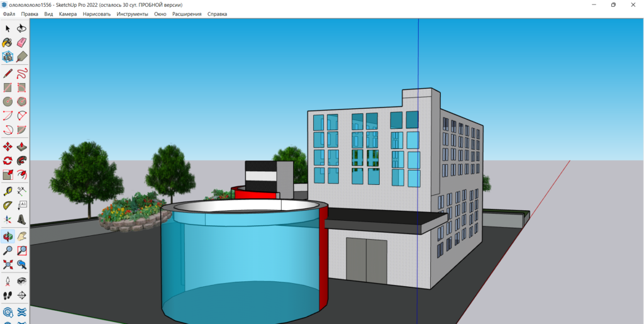Open the Правка menu
Screen dimensions: 644x324
[30, 14]
